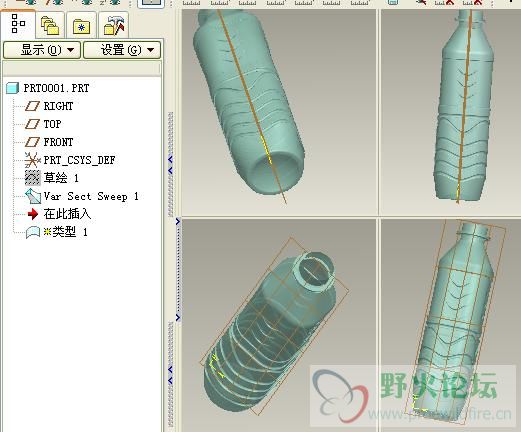Open the Connections tab with hammer icon
This screenshot has width=521, height=432.
[114, 25]
